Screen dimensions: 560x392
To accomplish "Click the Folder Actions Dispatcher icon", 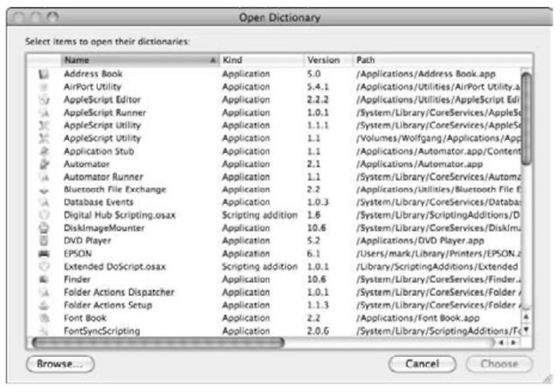I will 44,292.
